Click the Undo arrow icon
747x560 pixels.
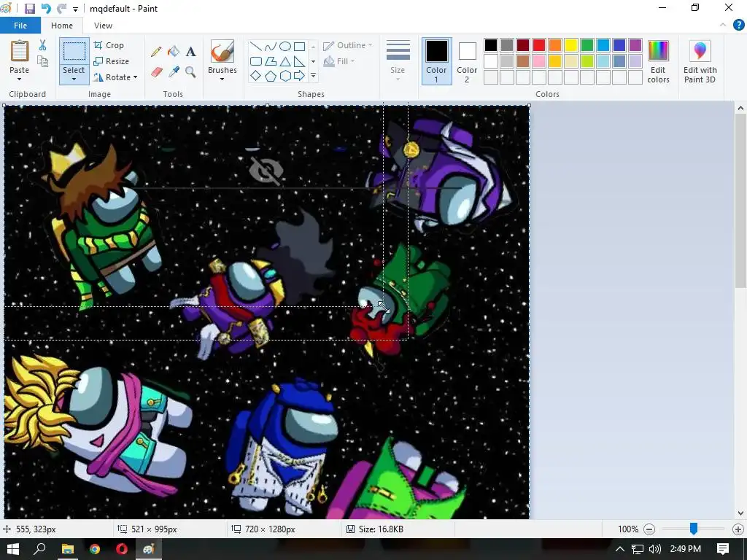(46, 9)
